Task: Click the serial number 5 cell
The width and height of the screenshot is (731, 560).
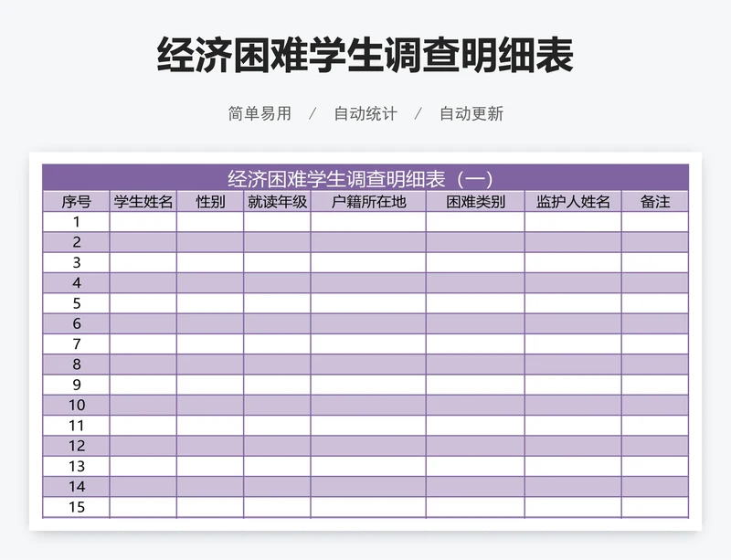Action: coord(76,303)
